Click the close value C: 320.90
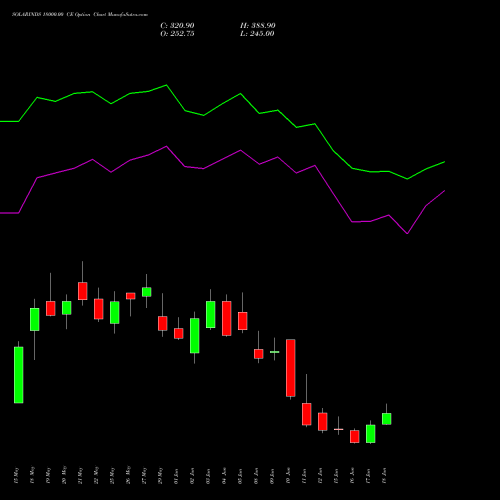 177,26
